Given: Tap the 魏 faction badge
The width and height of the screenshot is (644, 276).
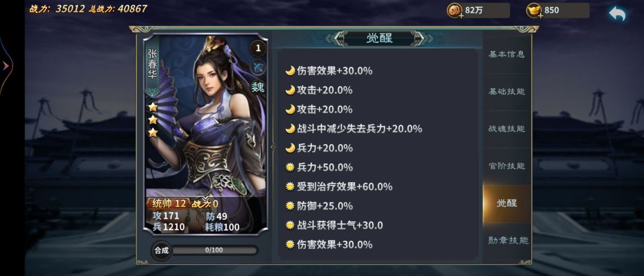Looking at the screenshot, I should [258, 86].
